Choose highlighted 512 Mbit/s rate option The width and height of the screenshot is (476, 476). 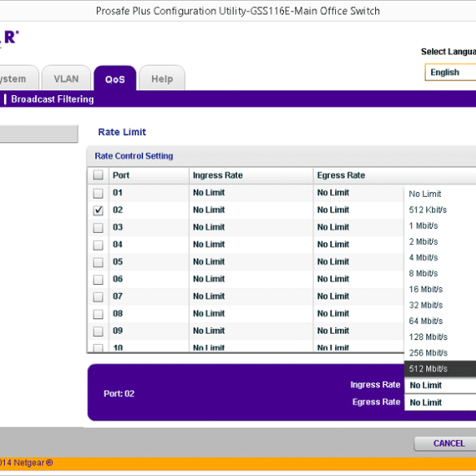coord(440,369)
